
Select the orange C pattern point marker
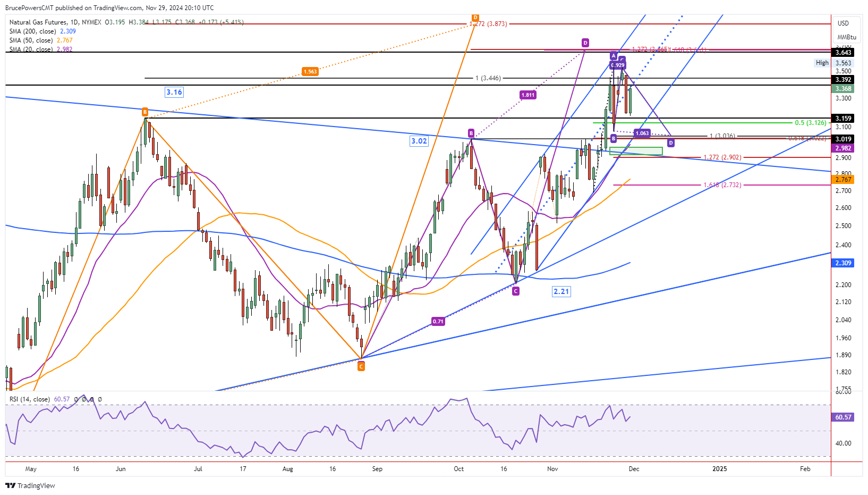[x=361, y=366]
